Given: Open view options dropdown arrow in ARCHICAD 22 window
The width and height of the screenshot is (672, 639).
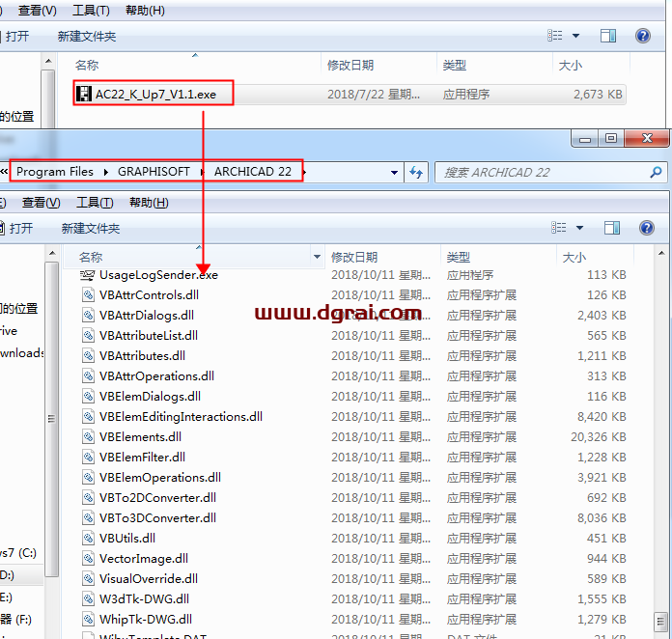Looking at the screenshot, I should [579, 228].
